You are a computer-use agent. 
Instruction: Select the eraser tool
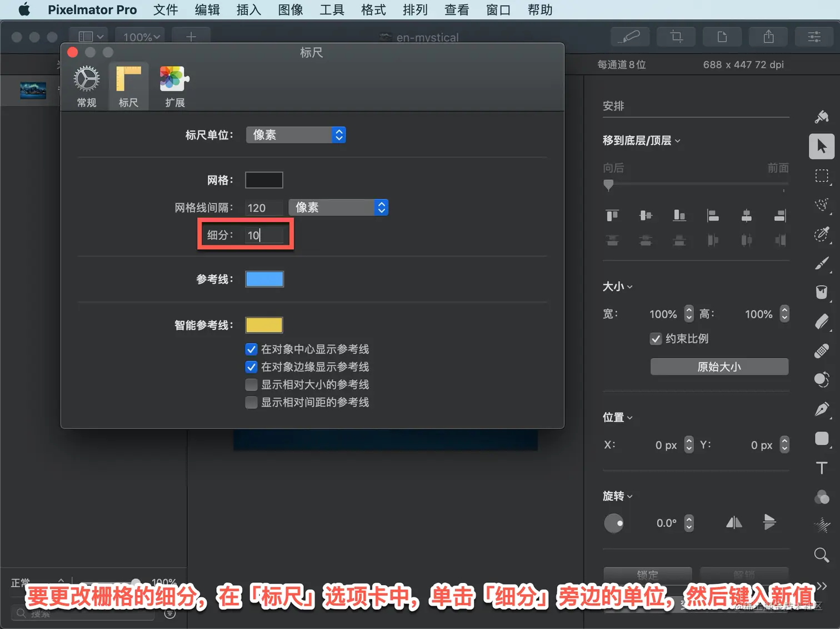822,321
